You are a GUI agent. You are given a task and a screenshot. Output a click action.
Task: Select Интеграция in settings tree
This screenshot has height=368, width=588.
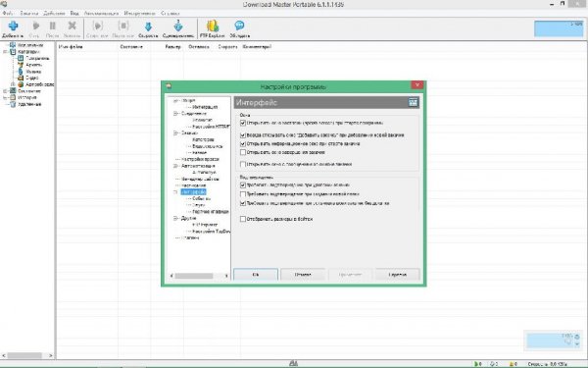[205, 107]
